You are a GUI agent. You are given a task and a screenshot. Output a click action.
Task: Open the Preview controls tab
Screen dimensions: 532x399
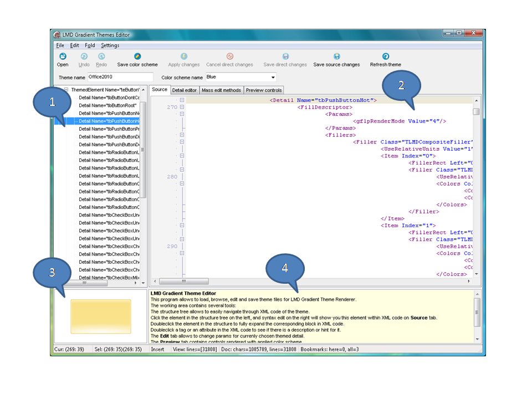[x=264, y=90]
